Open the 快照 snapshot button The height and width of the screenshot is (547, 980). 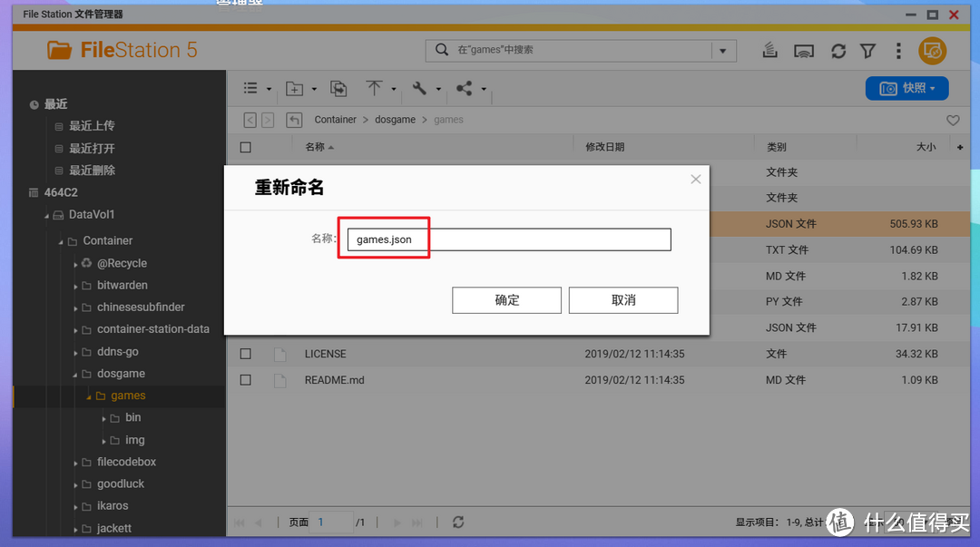point(906,88)
